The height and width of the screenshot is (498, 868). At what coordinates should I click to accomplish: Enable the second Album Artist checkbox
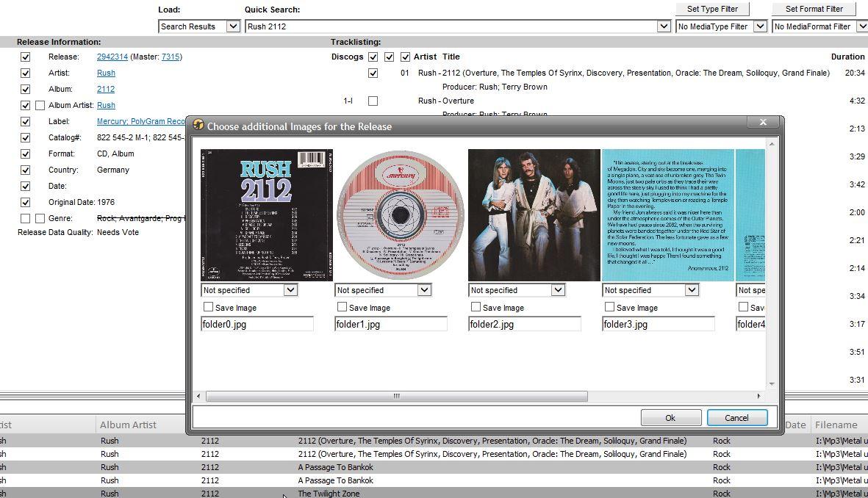point(40,105)
